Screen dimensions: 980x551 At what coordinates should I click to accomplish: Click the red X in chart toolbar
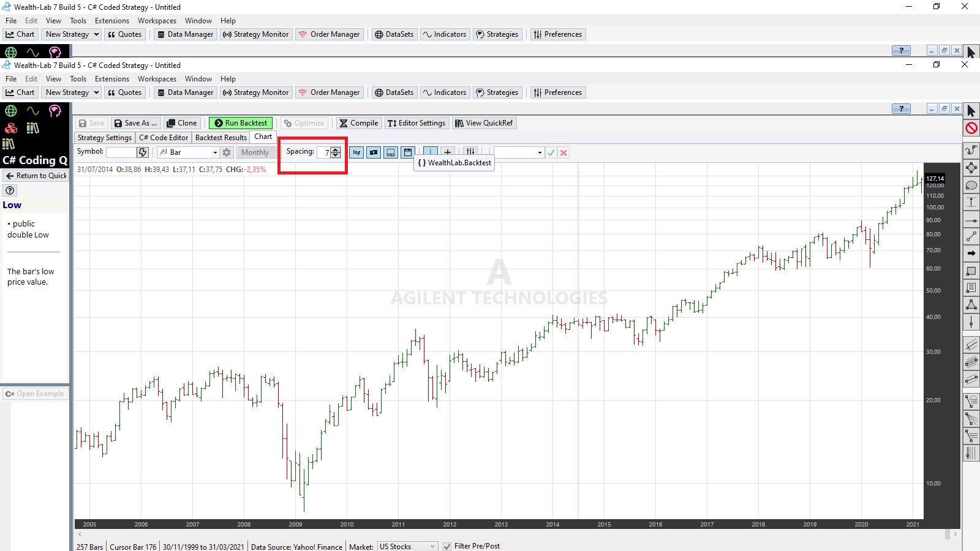(x=563, y=152)
